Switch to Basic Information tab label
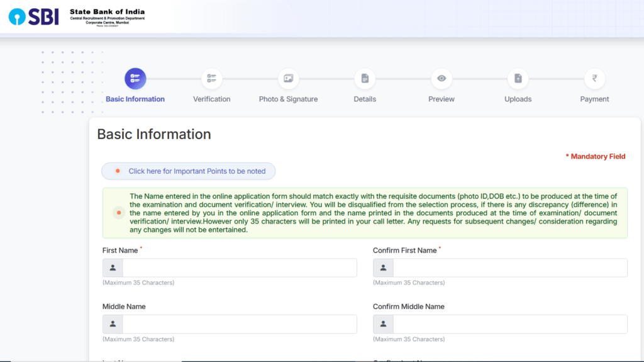This screenshot has height=362, width=644. 135,99
